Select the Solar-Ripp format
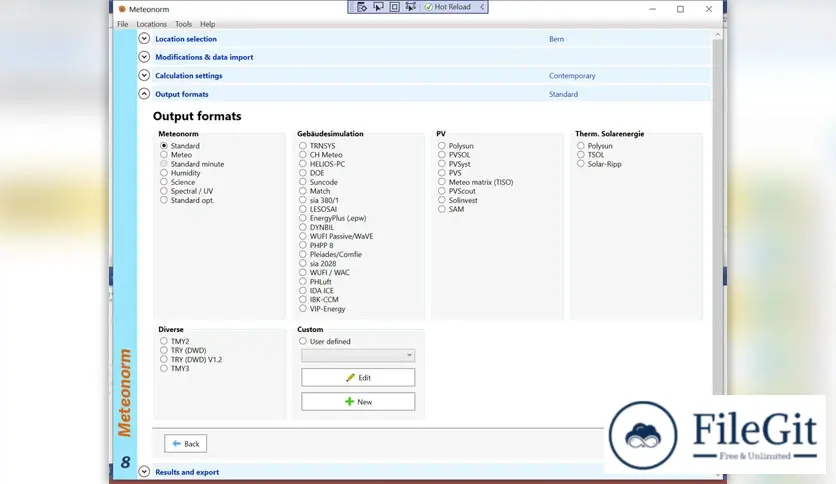836x484 pixels. 599,164
